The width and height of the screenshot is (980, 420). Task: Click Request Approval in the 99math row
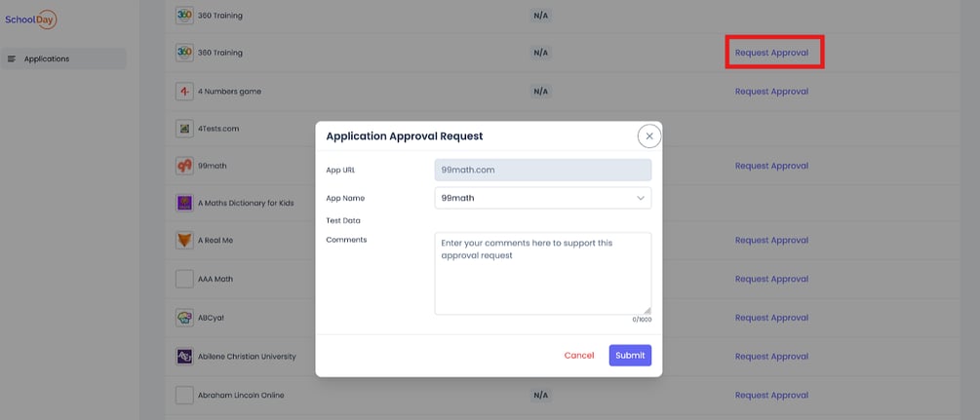[772, 166]
